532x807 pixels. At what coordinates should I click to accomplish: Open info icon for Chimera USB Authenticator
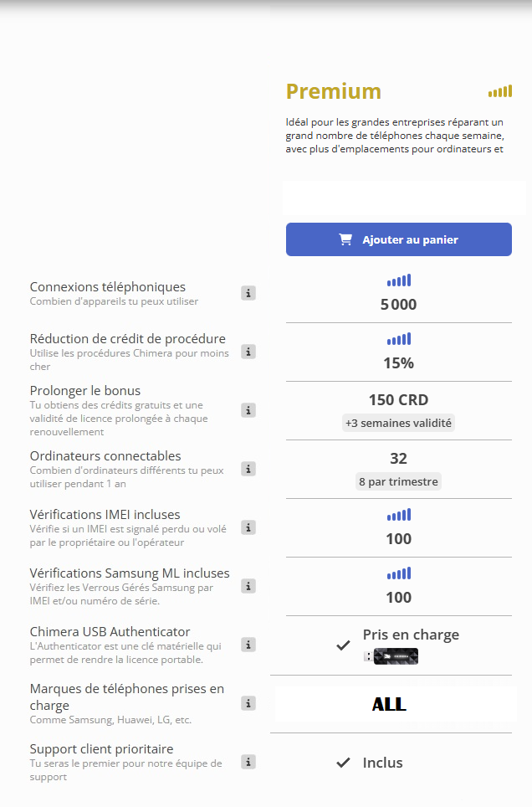coord(248,645)
